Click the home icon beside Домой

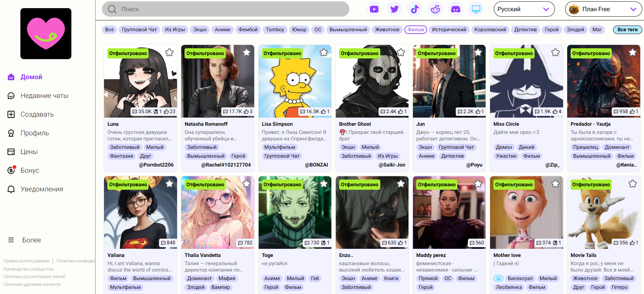(x=11, y=77)
